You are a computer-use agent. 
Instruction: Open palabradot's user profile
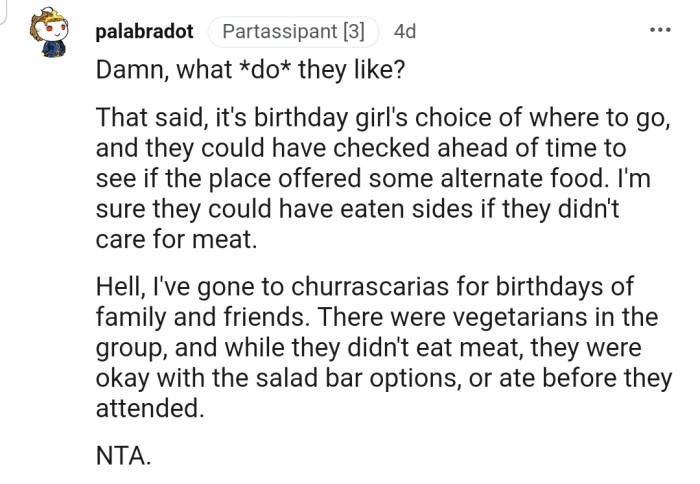(144, 31)
